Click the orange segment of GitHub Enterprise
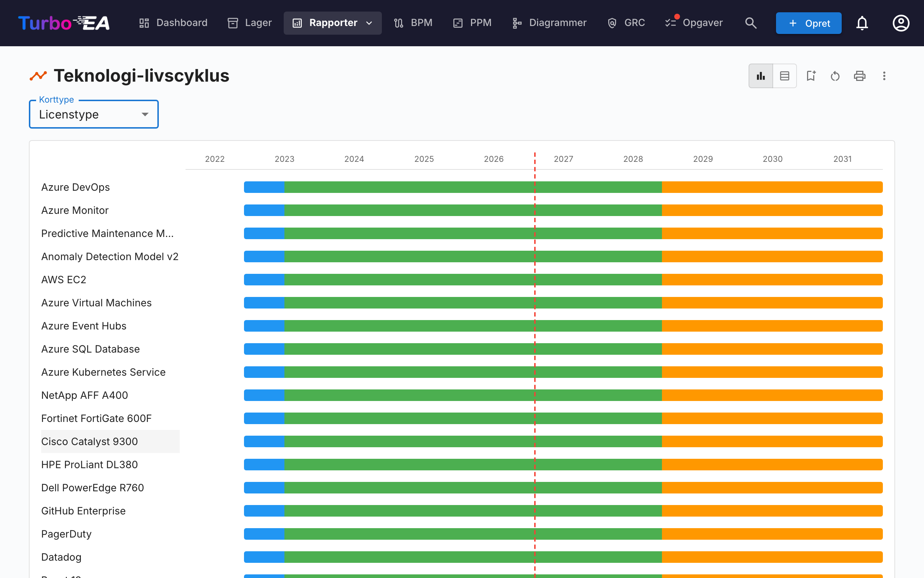The image size is (924, 578). click(772, 511)
